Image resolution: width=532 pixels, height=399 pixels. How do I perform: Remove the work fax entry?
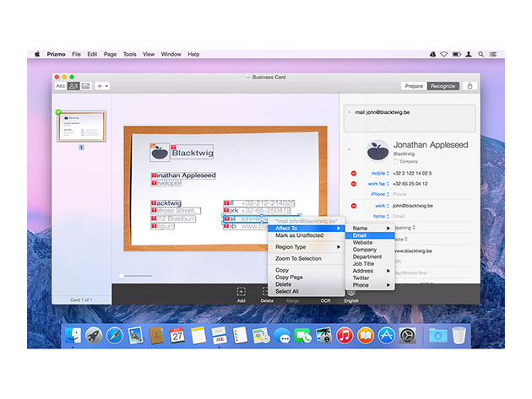[x=354, y=184]
